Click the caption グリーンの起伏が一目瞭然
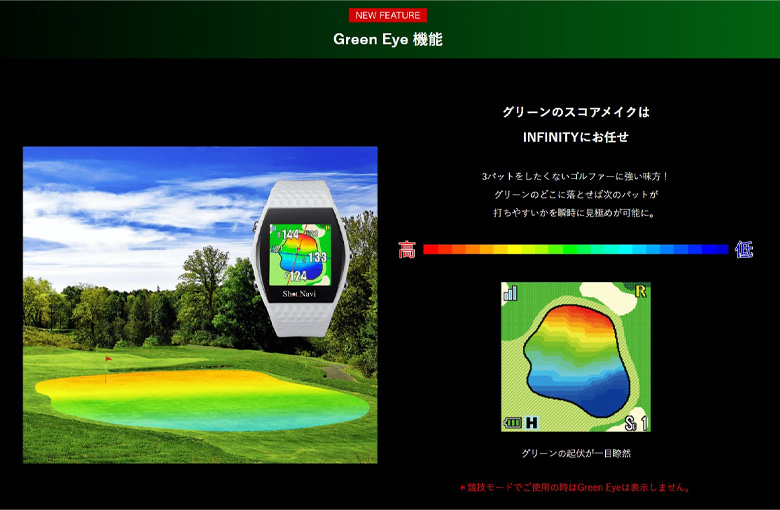Viewport: 780px width, 510px height. coord(576,453)
